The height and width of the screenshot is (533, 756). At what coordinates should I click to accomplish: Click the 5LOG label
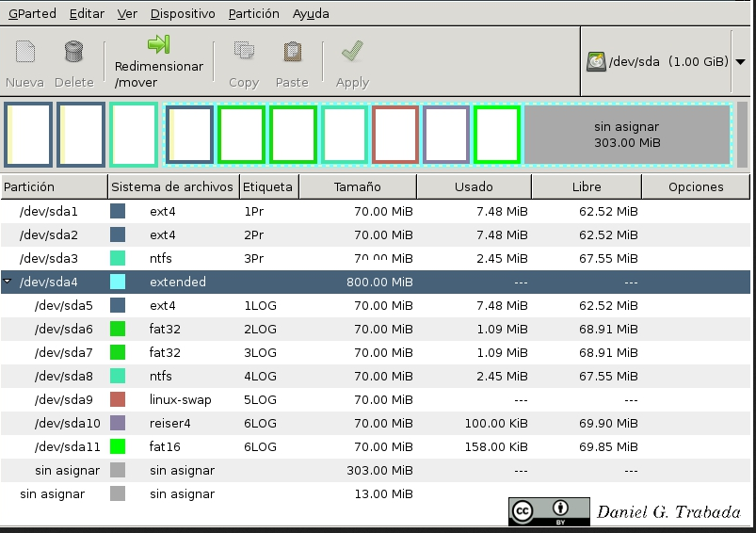pyautogui.click(x=261, y=399)
